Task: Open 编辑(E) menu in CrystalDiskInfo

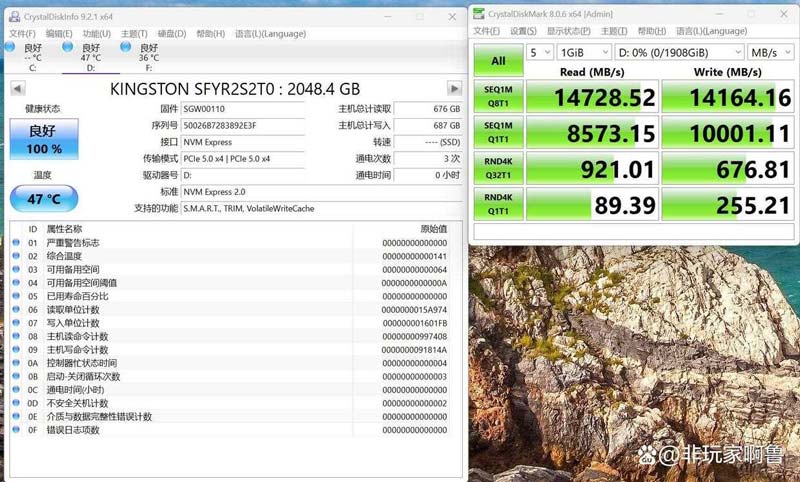Action: click(x=59, y=34)
